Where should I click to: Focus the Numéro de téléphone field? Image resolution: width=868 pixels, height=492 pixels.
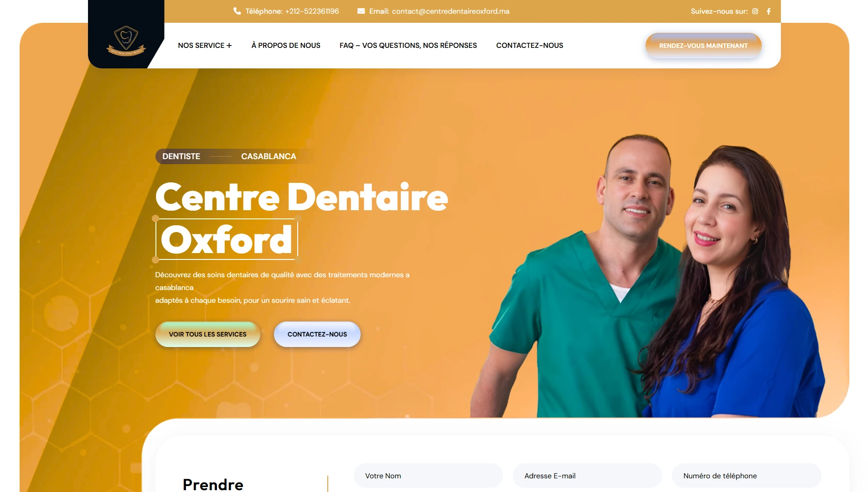[746, 476]
